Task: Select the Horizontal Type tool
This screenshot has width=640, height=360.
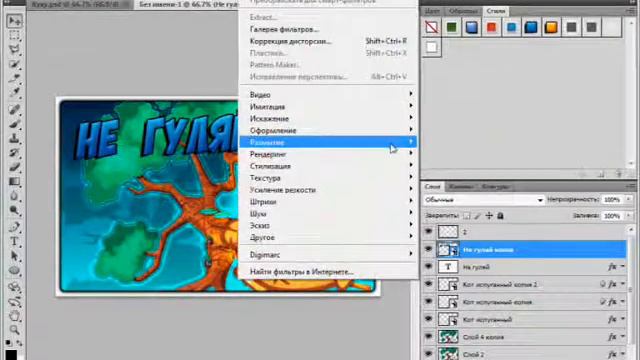Action: click(x=14, y=241)
